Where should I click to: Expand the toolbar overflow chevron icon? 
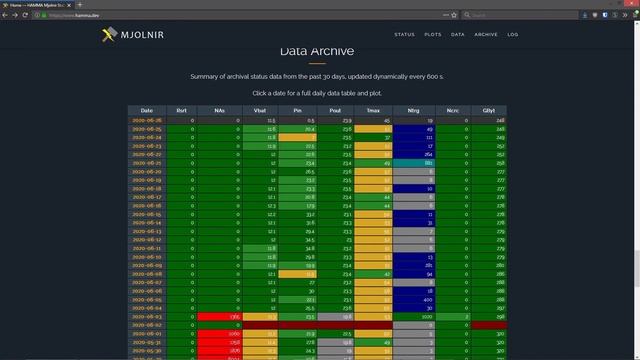coord(625,15)
